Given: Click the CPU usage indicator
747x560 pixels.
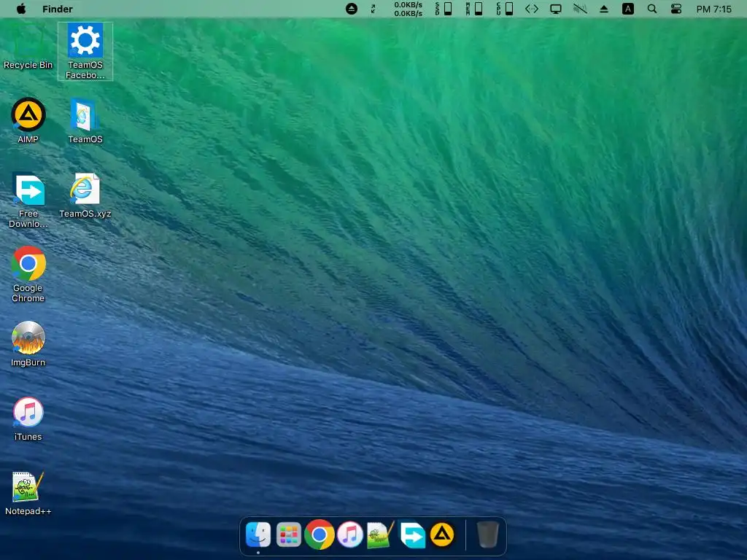Looking at the screenshot, I should point(505,9).
